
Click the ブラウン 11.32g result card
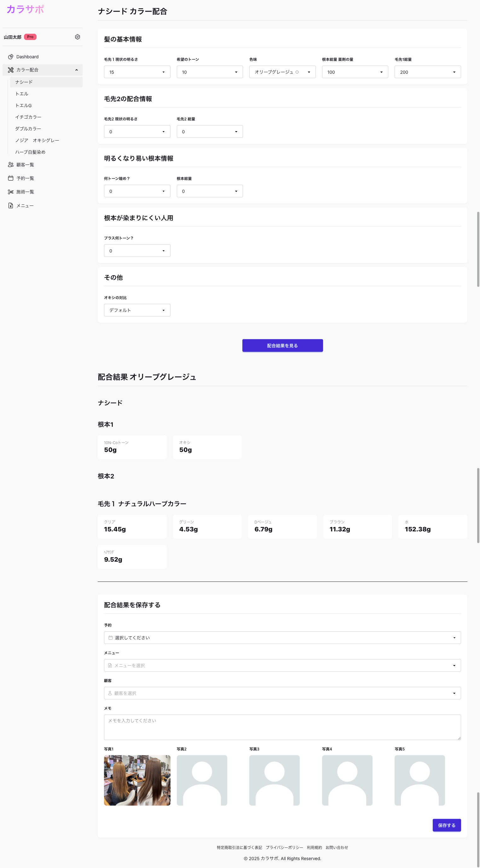coord(358,526)
